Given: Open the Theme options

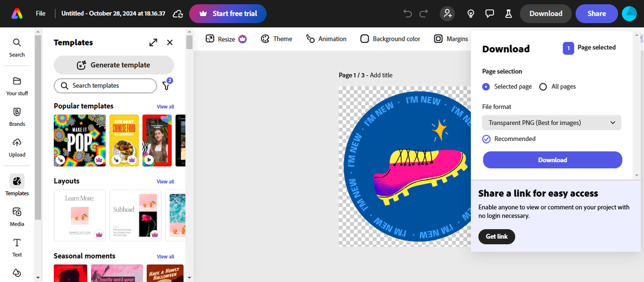Looking at the screenshot, I should tap(276, 39).
